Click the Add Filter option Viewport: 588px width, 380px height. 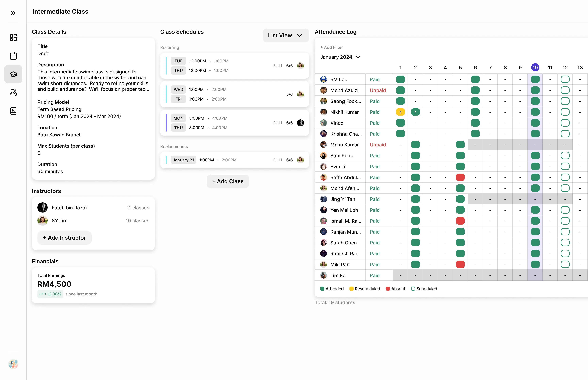[x=331, y=47]
